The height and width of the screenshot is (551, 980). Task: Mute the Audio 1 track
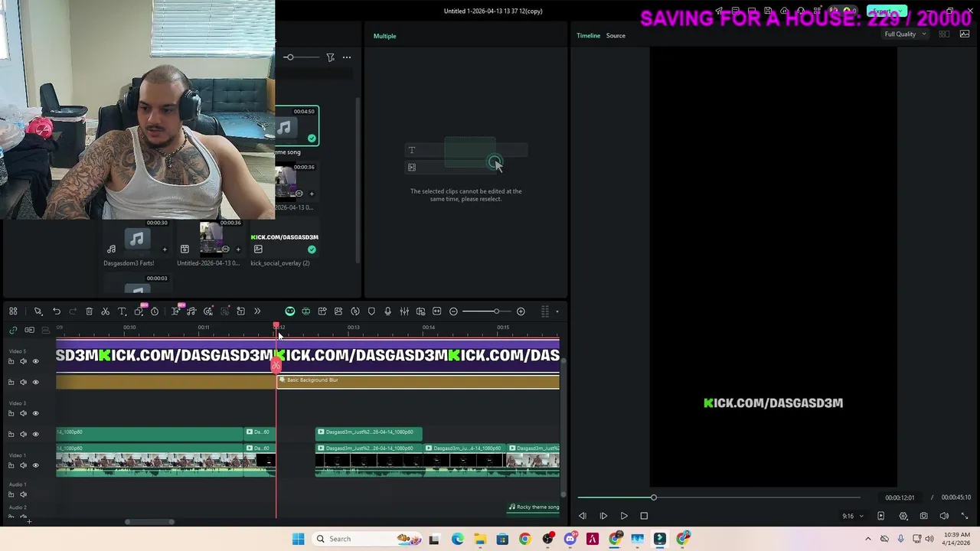click(23, 494)
